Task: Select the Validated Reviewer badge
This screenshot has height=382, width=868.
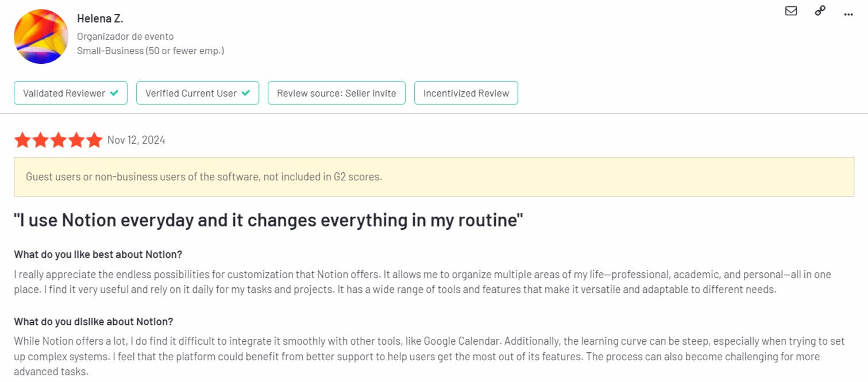Action: coord(71,92)
